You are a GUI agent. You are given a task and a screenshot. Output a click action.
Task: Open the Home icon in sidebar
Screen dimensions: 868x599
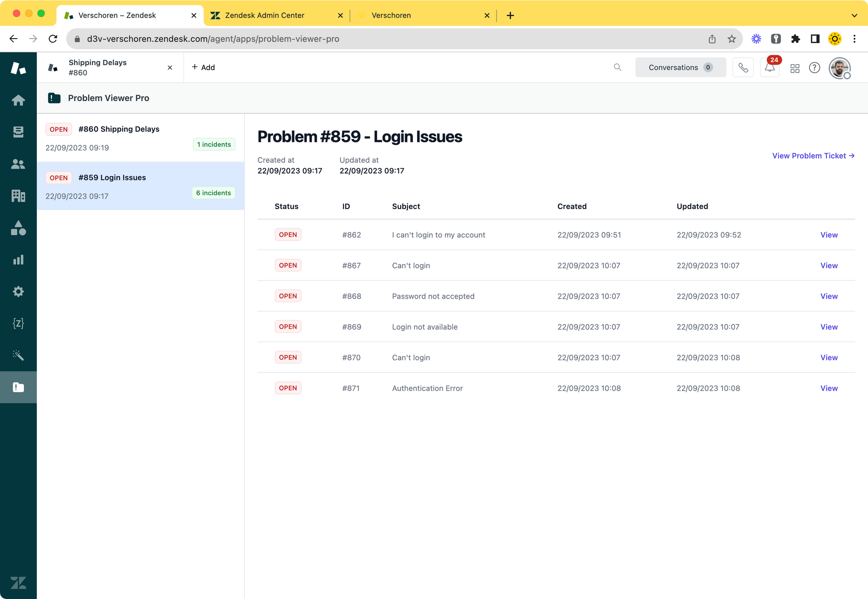pos(18,100)
